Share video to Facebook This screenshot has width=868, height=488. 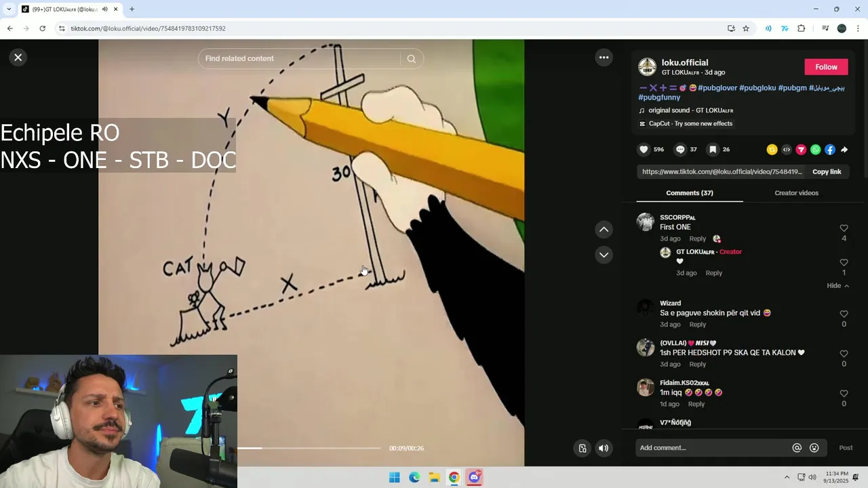pyautogui.click(x=830, y=150)
